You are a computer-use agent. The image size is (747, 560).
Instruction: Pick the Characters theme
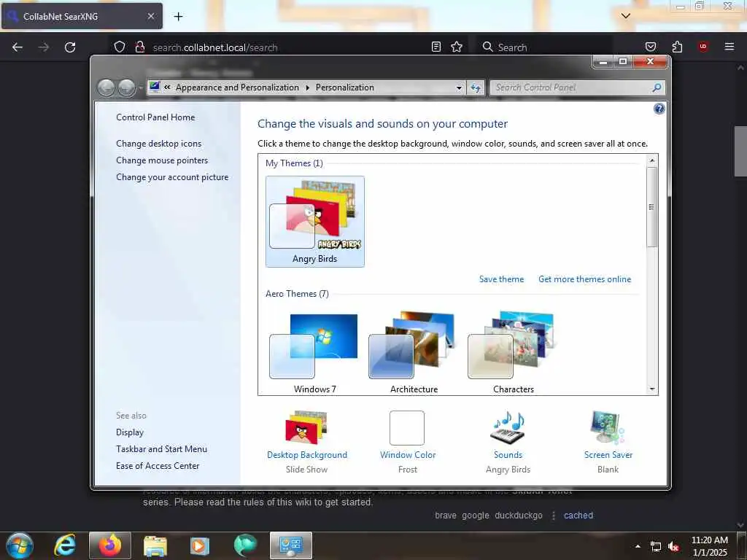point(513,352)
